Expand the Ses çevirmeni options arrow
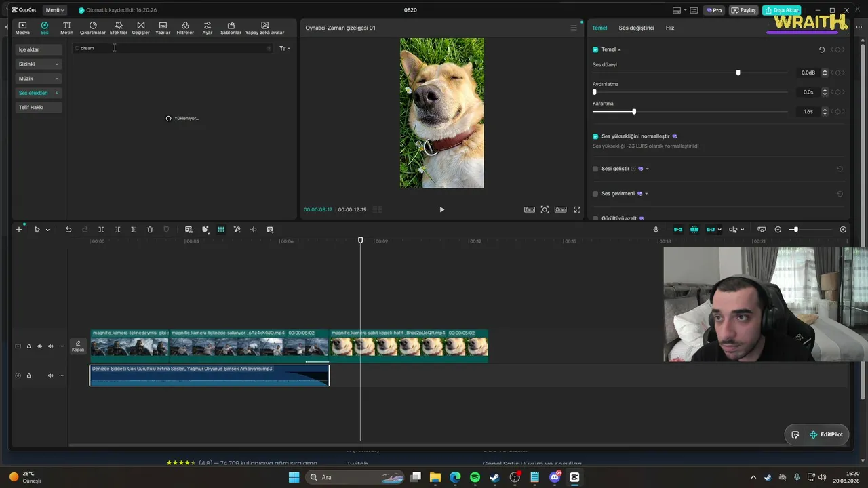Image resolution: width=868 pixels, height=488 pixels. [x=646, y=194]
